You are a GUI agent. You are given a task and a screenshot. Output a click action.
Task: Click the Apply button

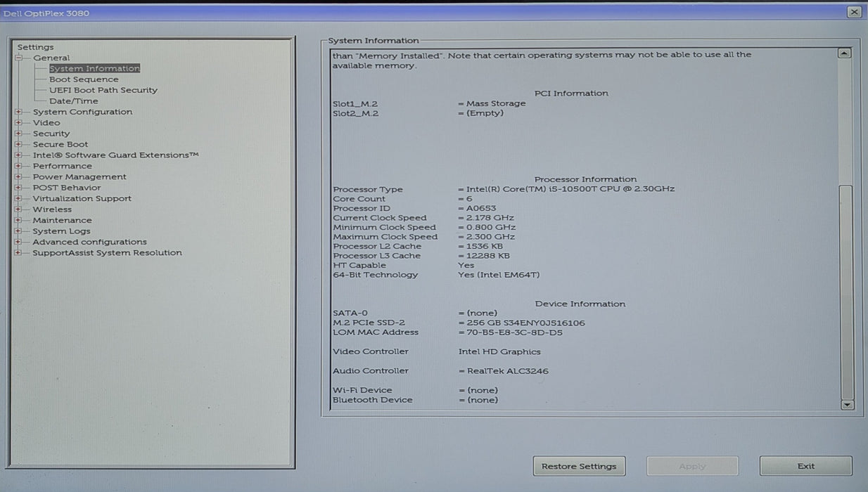tap(692, 466)
